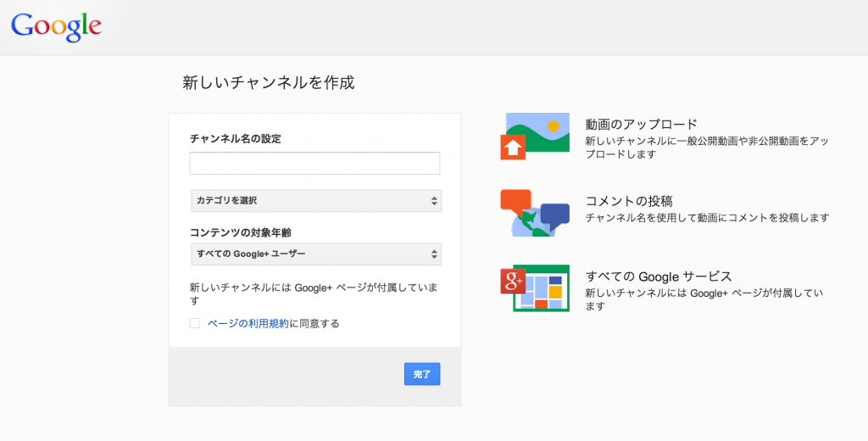Screen dimensions: 868x441
Task: Click the video upload illustration icon
Action: (535, 137)
